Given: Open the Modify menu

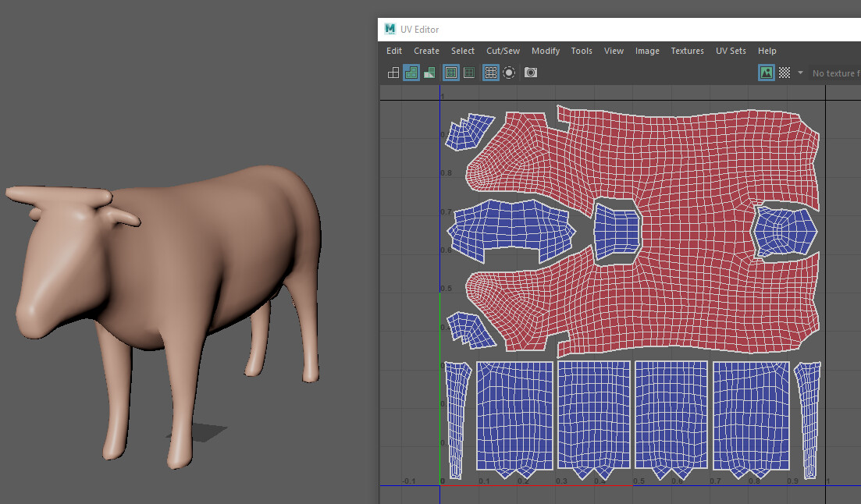Looking at the screenshot, I should click(546, 51).
